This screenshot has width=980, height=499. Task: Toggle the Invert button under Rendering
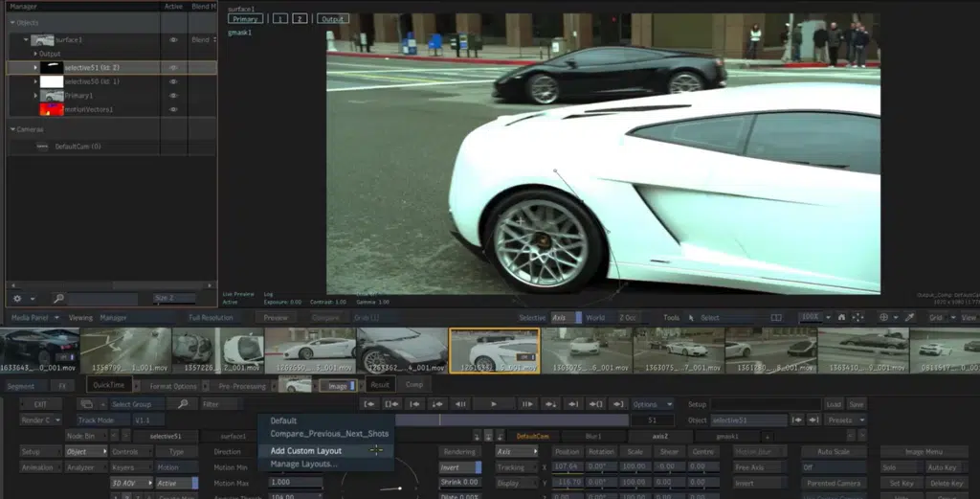tap(460, 467)
